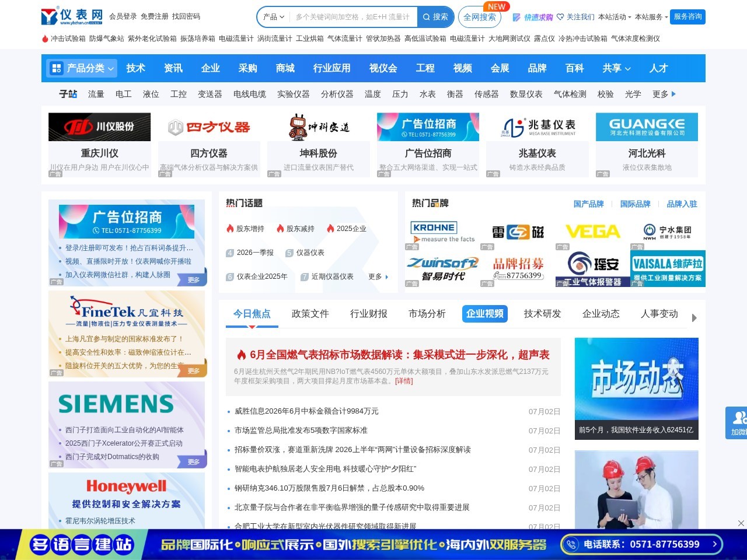
Task: Open the 采购 navigation menu item
Action: [247, 68]
